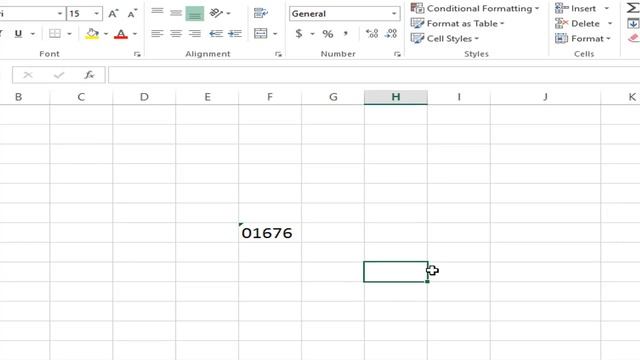This screenshot has height=360, width=640.
Task: Click Insert cells button
Action: 576,8
